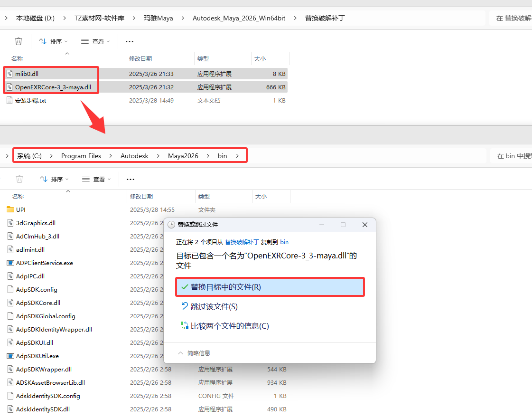532x418 pixels.
Task: Click the search bin (在 bin 中搜索) box
Action: click(x=511, y=156)
